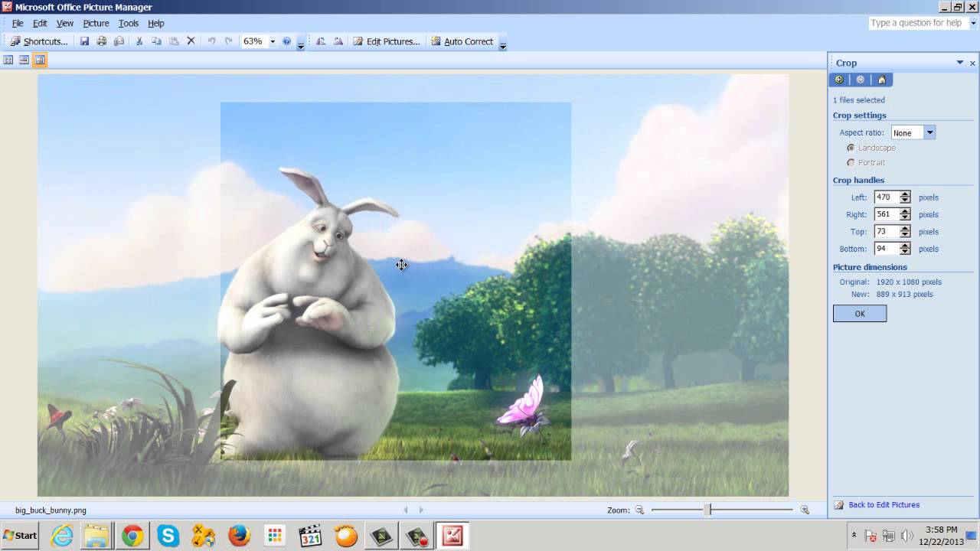Click the Zoom slider handle
Screen dimensions: 980x551
click(708, 510)
